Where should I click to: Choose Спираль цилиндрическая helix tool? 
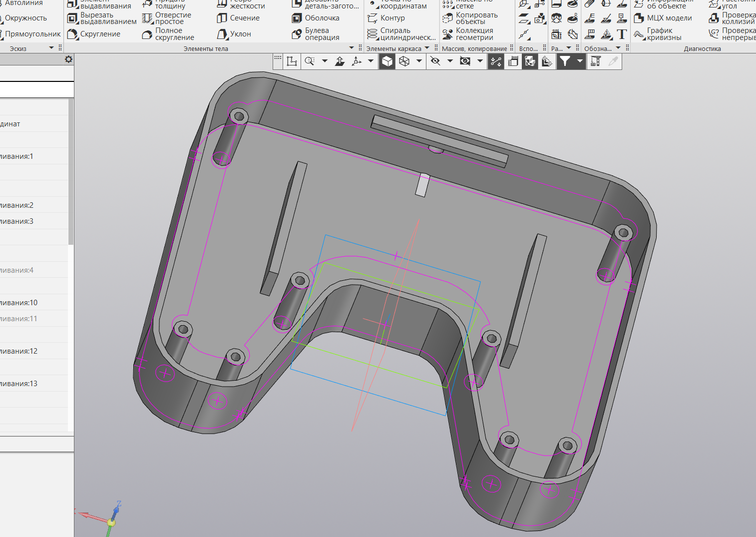pyautogui.click(x=401, y=34)
